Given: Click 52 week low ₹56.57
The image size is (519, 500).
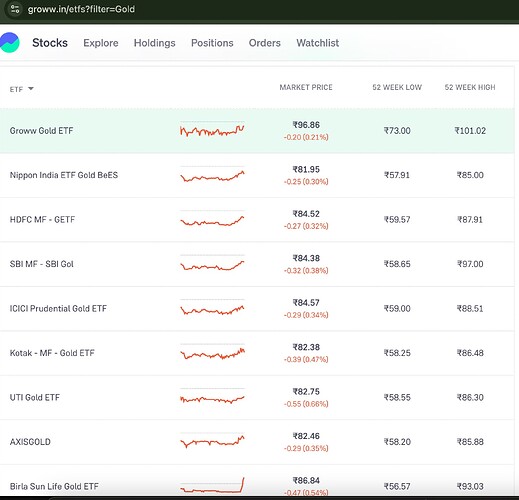Looking at the screenshot, I should tap(397, 486).
